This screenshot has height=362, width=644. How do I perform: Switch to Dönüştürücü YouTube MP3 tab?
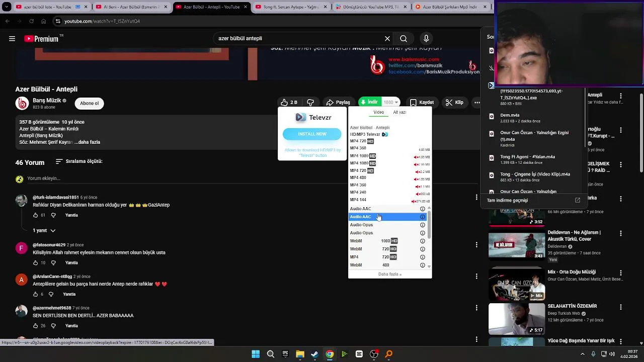(370, 7)
